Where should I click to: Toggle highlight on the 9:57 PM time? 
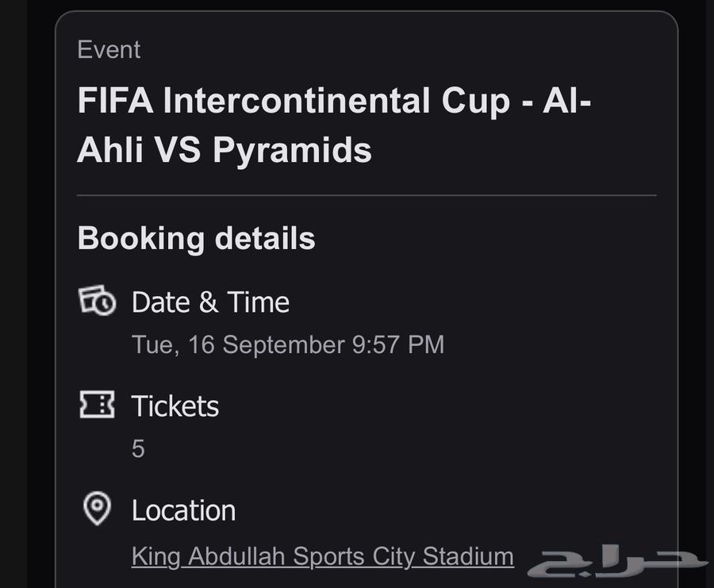[393, 344]
